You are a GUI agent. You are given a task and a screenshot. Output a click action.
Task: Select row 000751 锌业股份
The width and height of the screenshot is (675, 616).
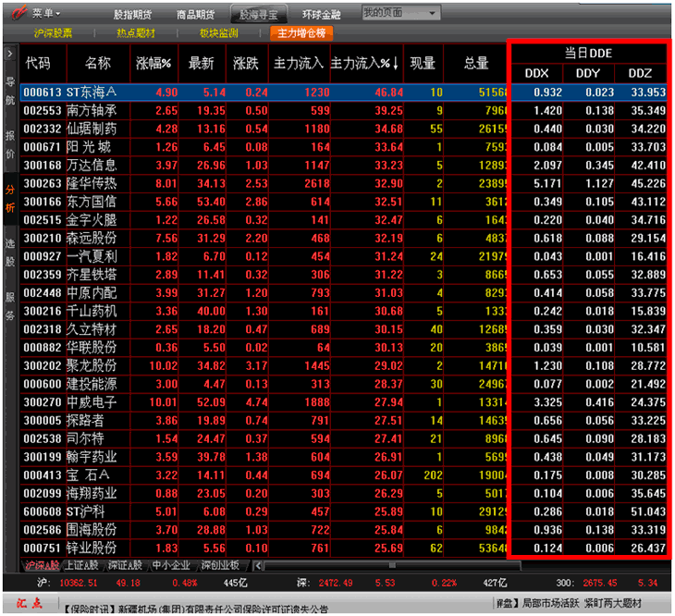click(x=344, y=548)
